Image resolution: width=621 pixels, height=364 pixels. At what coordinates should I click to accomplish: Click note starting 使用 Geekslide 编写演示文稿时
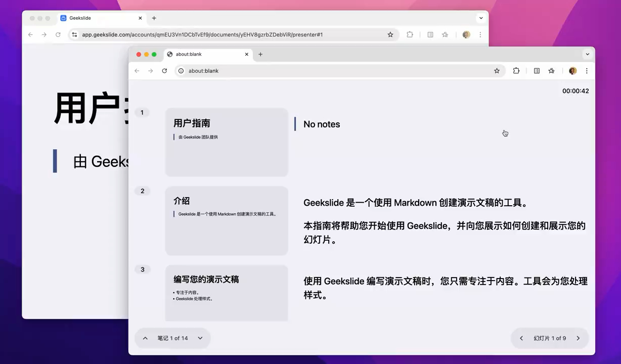pos(446,288)
